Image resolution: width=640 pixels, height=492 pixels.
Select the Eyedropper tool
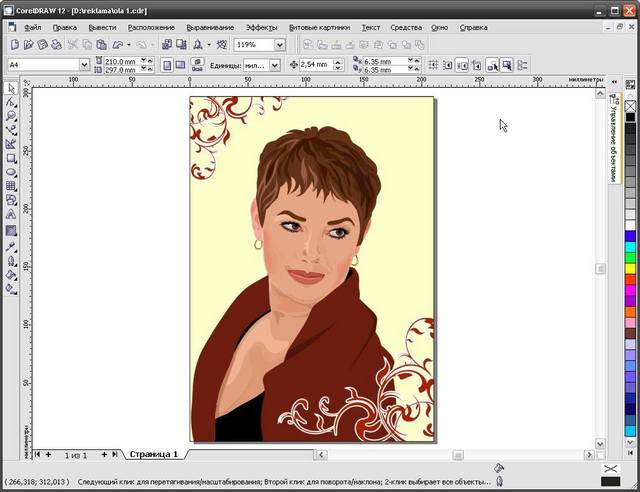(11, 246)
